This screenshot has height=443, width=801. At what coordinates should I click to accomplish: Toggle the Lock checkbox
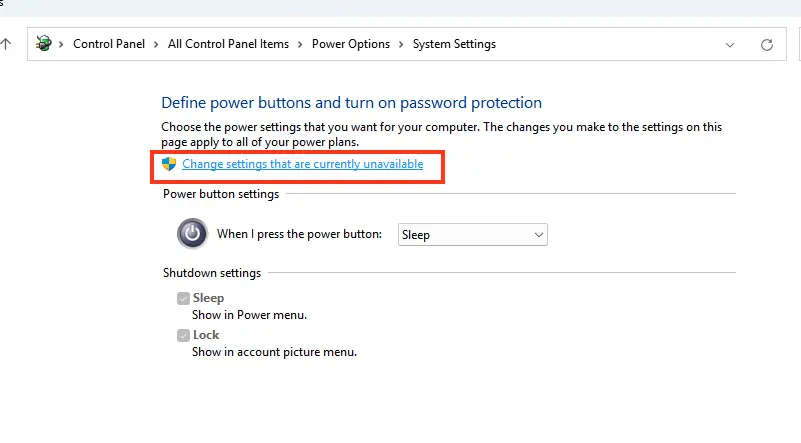183,335
